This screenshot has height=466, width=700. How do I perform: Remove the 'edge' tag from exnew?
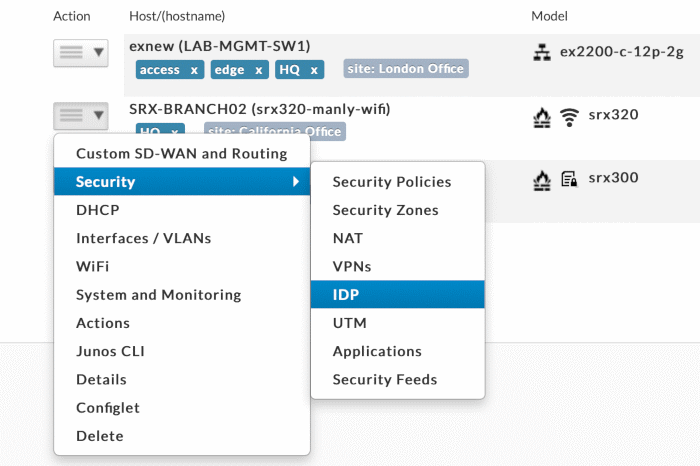point(259,70)
